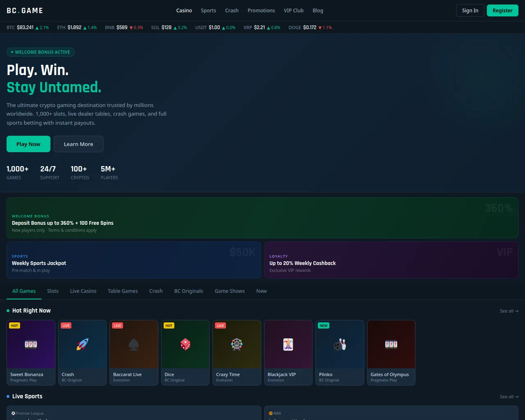This screenshot has width=525, height=420.
Task: Open the Weekly Sports Jackpot banner
Action: coord(134,260)
